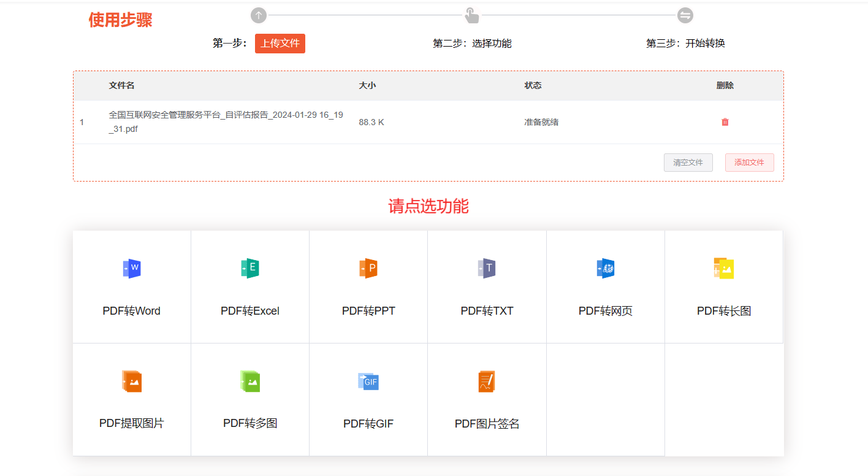Choose the PDF转PPT function

[x=368, y=268]
